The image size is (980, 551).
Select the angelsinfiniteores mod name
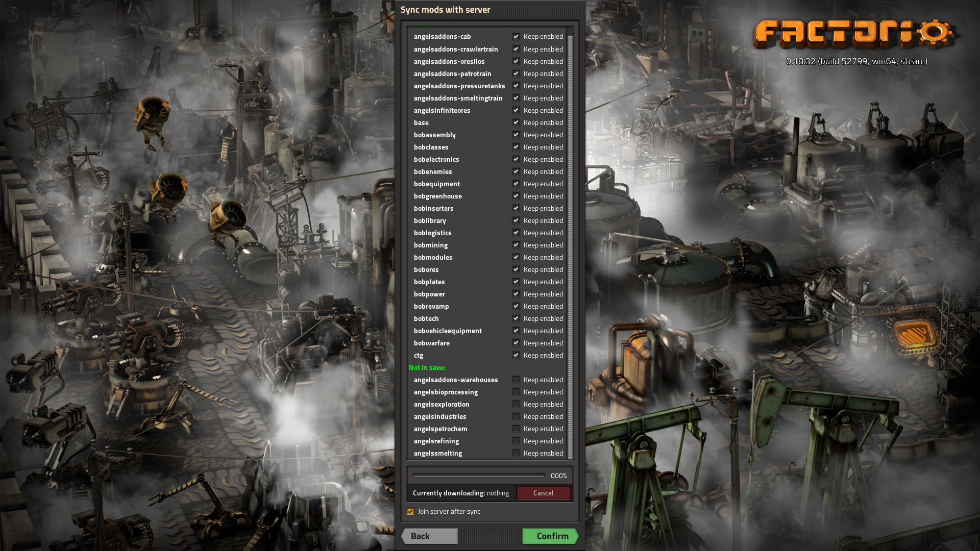[442, 111]
